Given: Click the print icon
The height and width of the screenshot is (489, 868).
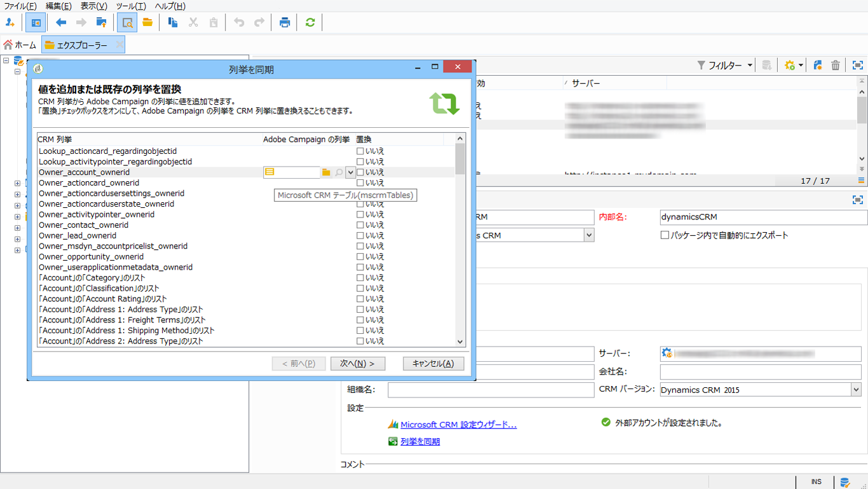Looking at the screenshot, I should click(285, 22).
